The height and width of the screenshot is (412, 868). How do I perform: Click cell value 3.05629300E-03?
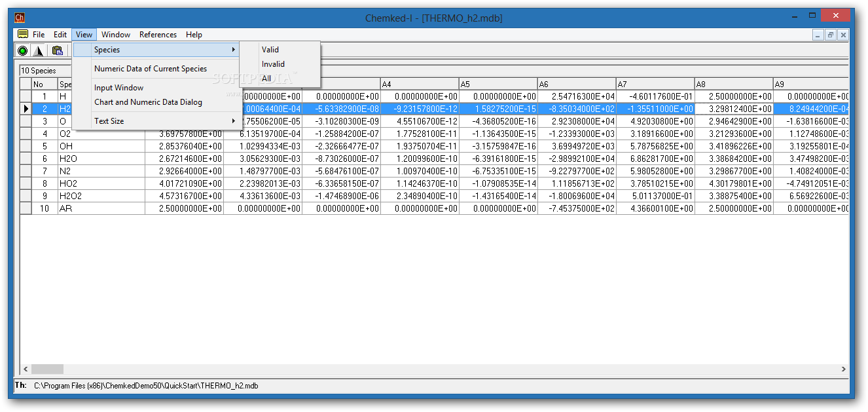(262, 159)
